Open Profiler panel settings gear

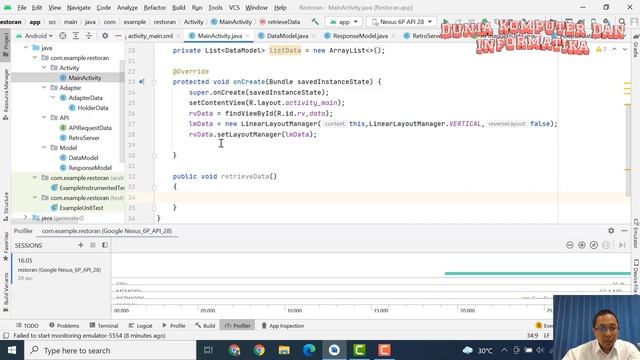[611, 231]
